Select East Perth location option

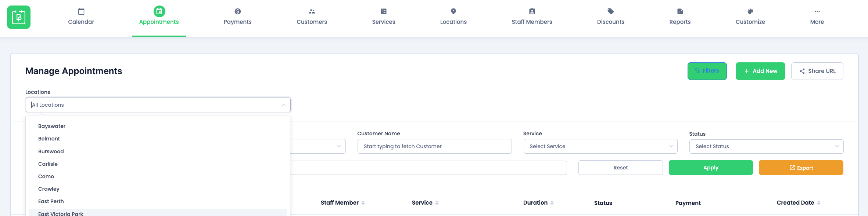point(158,201)
